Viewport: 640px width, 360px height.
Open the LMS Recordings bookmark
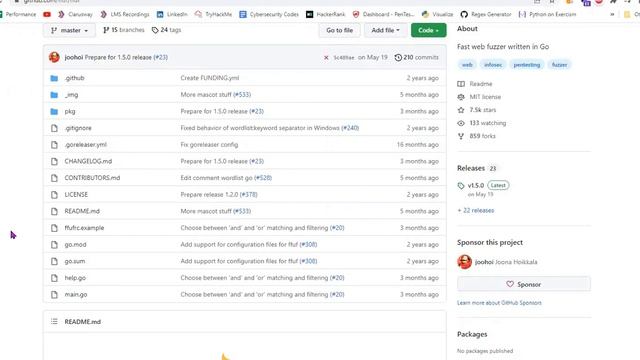(125, 14)
